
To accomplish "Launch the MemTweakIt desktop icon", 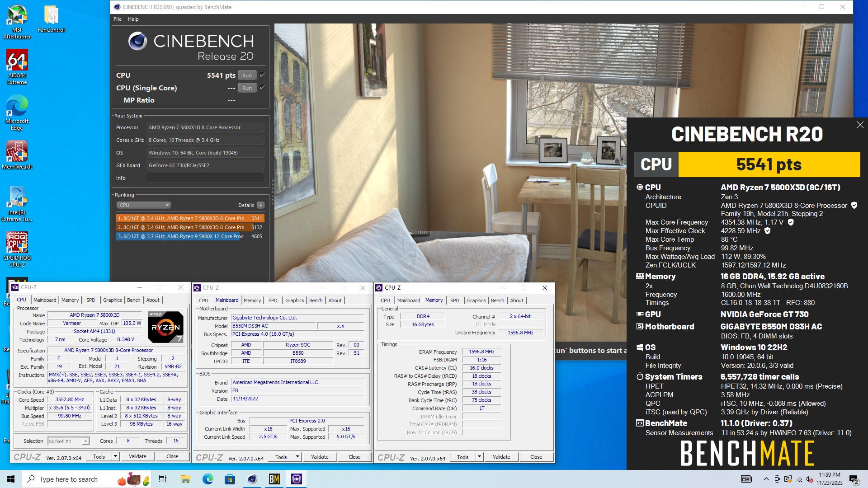I will (x=17, y=155).
